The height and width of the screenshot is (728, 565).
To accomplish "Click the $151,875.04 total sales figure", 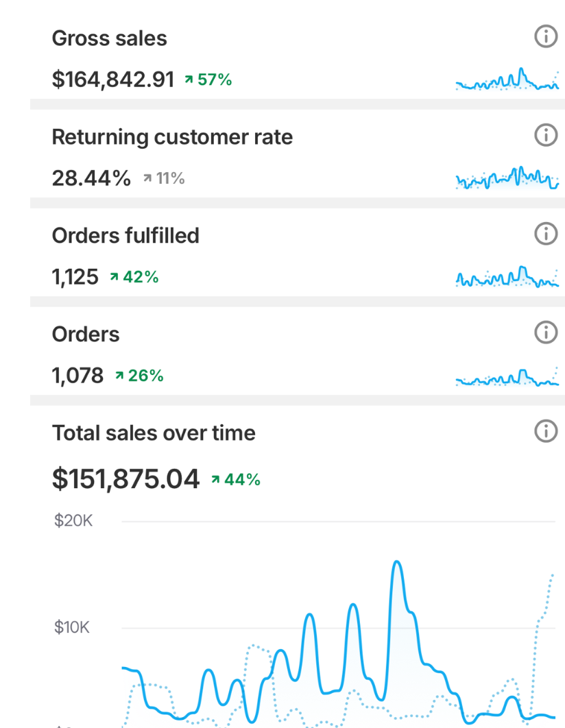I will [125, 478].
